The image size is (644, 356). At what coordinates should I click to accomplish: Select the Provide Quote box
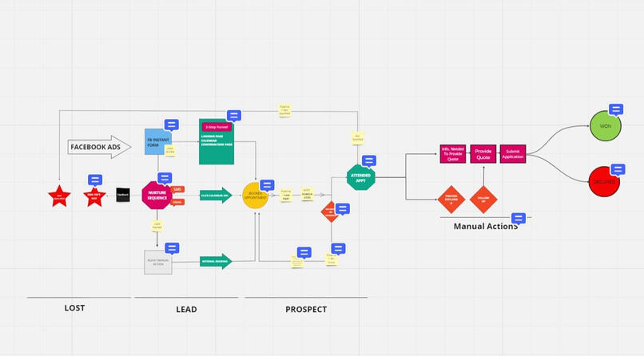coord(483,154)
